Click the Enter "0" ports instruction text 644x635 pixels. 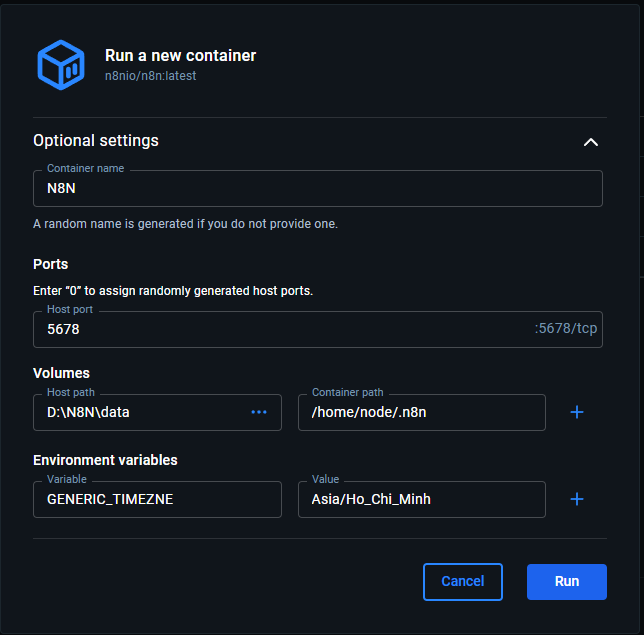(x=173, y=291)
